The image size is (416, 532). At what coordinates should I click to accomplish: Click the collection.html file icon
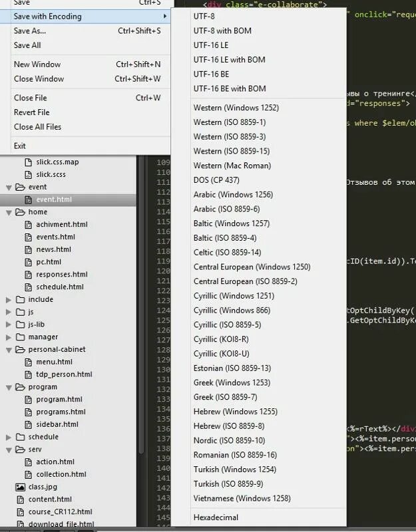(x=29, y=475)
